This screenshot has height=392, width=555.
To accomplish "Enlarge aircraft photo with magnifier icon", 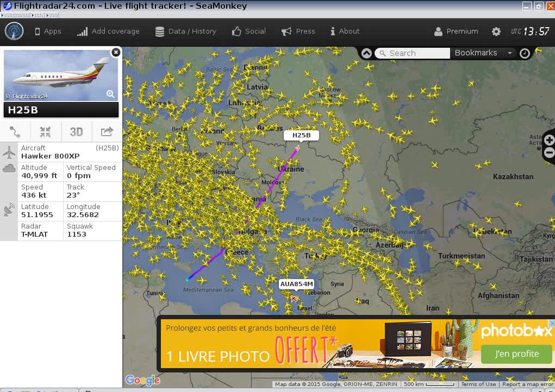I will point(110,94).
